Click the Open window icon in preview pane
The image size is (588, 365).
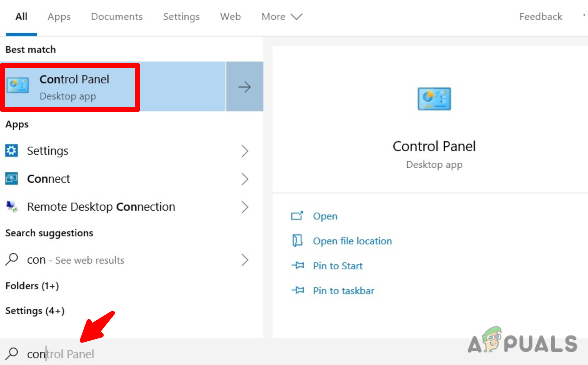tap(297, 216)
